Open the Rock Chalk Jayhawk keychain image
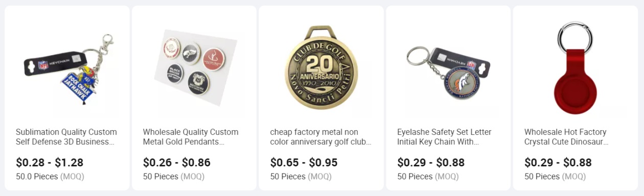644x196 pixels. pos(67,66)
